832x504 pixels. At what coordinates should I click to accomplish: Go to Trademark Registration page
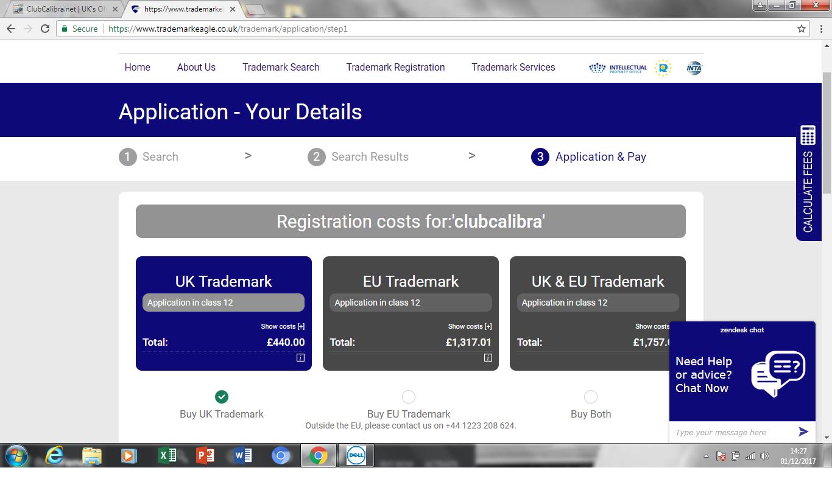tap(395, 68)
